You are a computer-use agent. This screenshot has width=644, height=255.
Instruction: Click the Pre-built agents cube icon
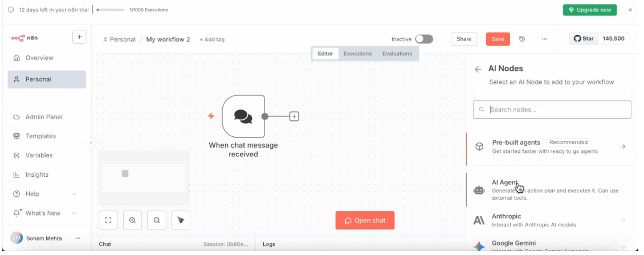pyautogui.click(x=479, y=147)
